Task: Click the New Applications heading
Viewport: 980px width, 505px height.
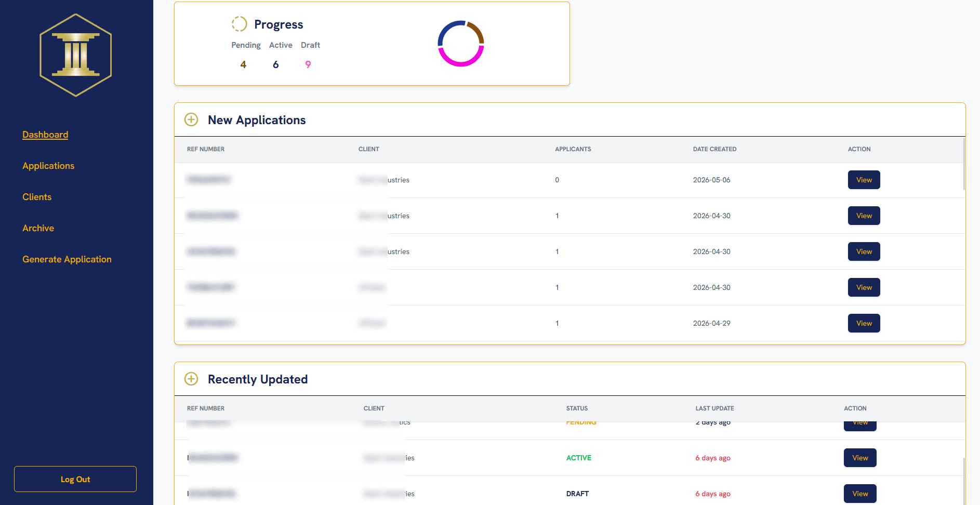Action: (x=257, y=120)
